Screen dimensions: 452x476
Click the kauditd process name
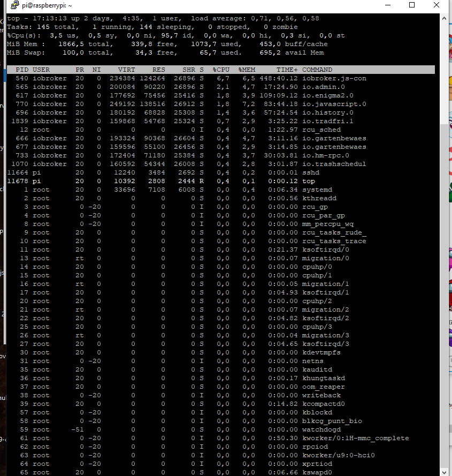pos(317,370)
